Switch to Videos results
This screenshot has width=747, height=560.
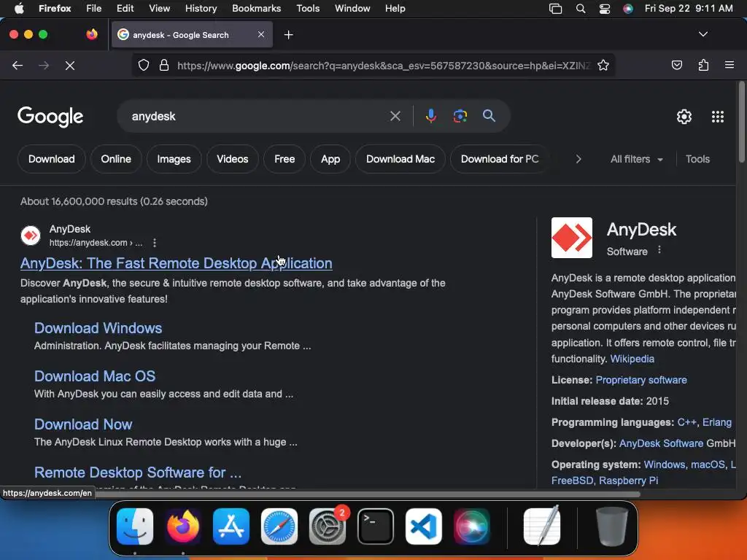point(233,159)
